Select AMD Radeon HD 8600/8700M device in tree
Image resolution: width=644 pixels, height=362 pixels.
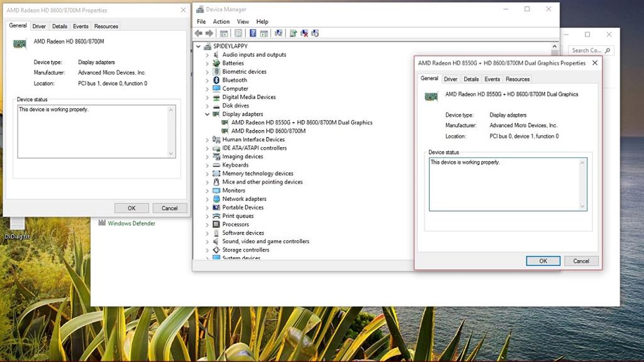[x=268, y=131]
